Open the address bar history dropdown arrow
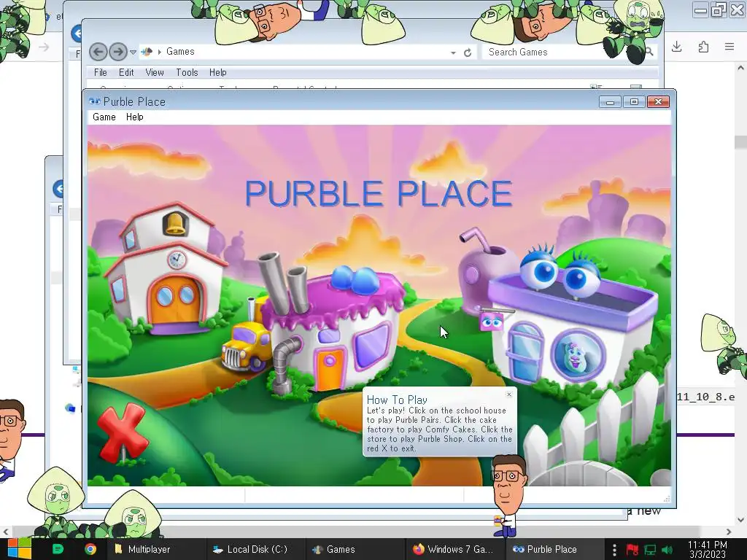Screen dimensions: 747x560 pyautogui.click(x=453, y=52)
